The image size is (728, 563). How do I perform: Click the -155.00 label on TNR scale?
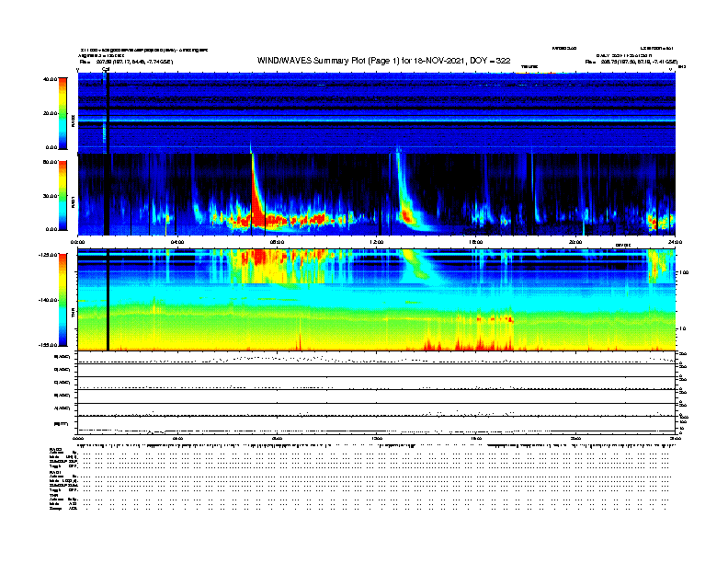(x=48, y=345)
